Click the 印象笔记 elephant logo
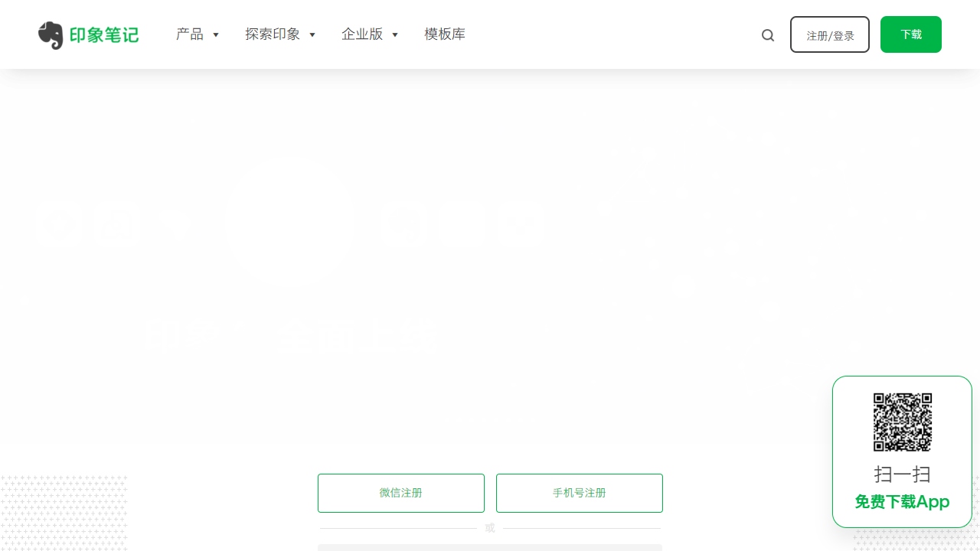This screenshot has height=551, width=980. (x=88, y=35)
